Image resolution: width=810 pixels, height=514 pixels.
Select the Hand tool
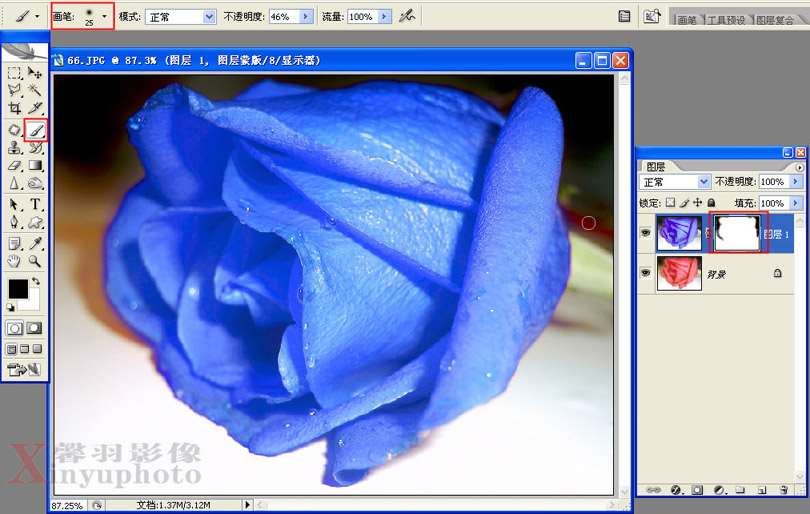point(14,261)
